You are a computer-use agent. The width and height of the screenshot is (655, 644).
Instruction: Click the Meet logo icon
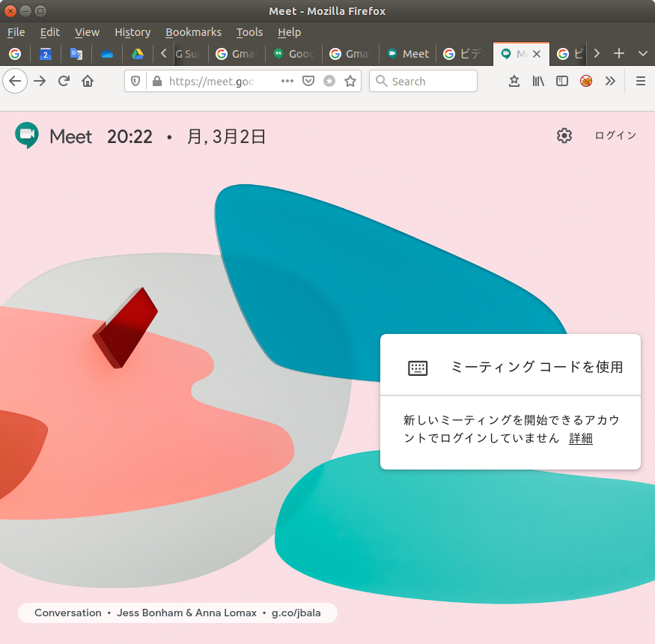click(x=27, y=136)
